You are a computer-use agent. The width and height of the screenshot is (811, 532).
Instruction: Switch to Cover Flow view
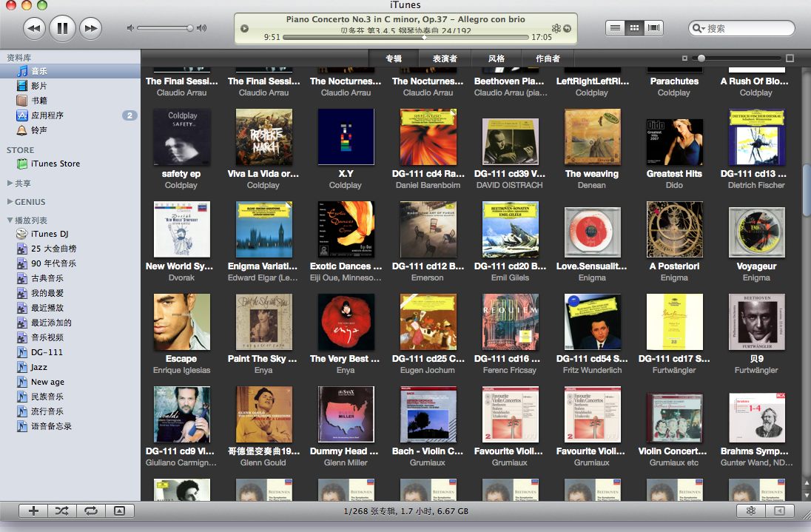coord(654,28)
